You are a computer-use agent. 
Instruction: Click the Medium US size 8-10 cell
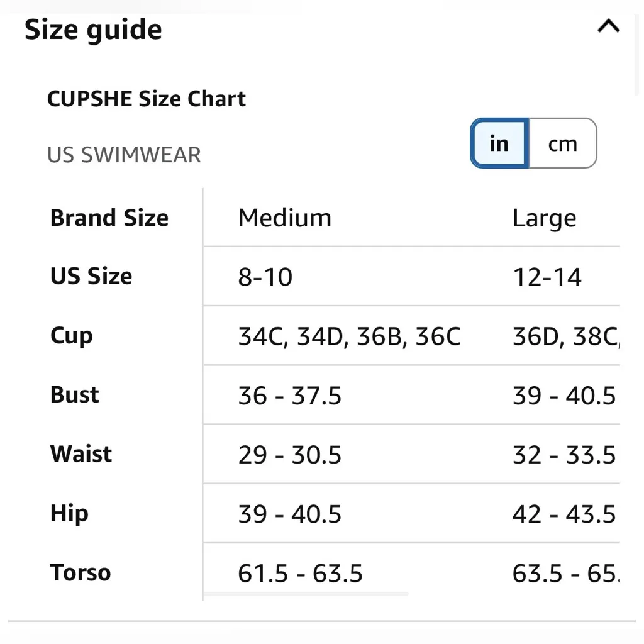pyautogui.click(x=265, y=277)
